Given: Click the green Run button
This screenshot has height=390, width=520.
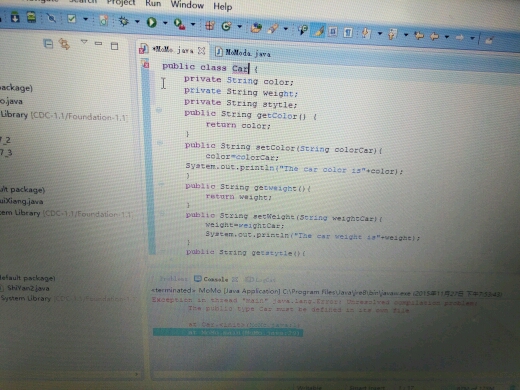Looking at the screenshot, I should pos(152,22).
